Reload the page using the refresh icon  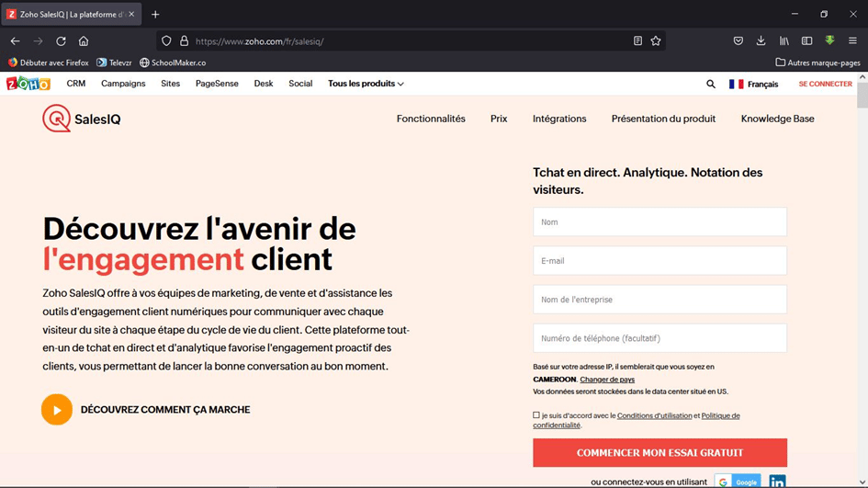pos(61,41)
